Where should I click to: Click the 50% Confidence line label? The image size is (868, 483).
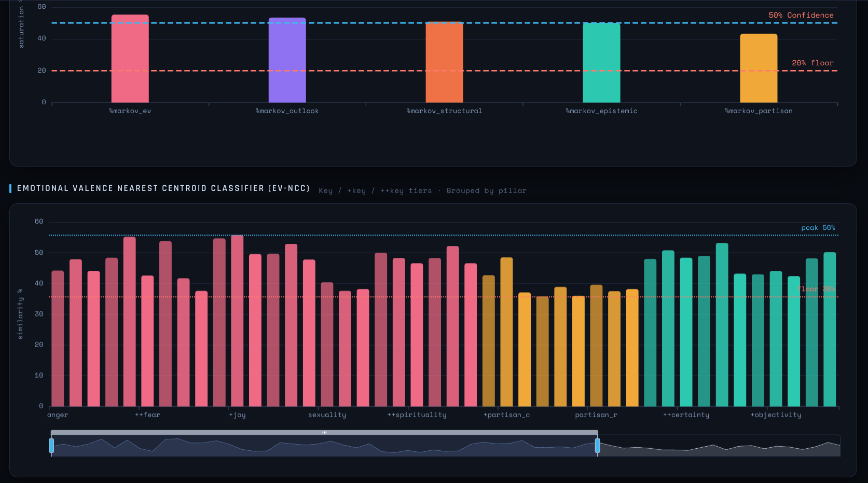coord(801,15)
